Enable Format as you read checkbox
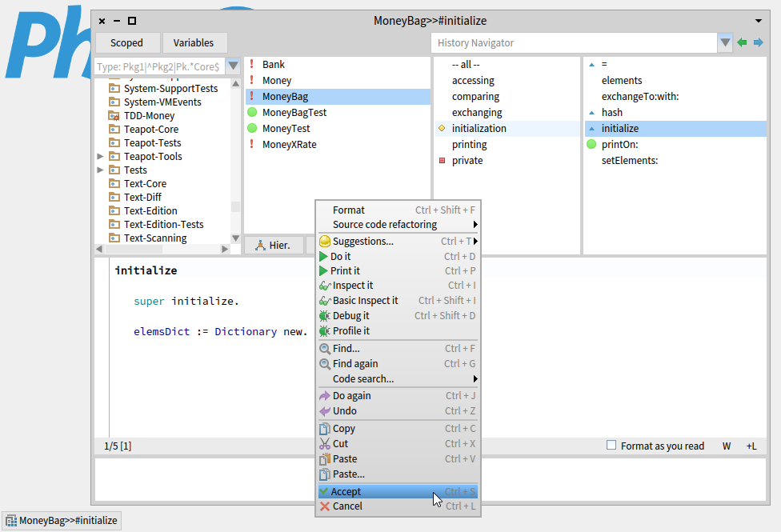Image resolution: width=781 pixels, height=532 pixels. tap(611, 446)
